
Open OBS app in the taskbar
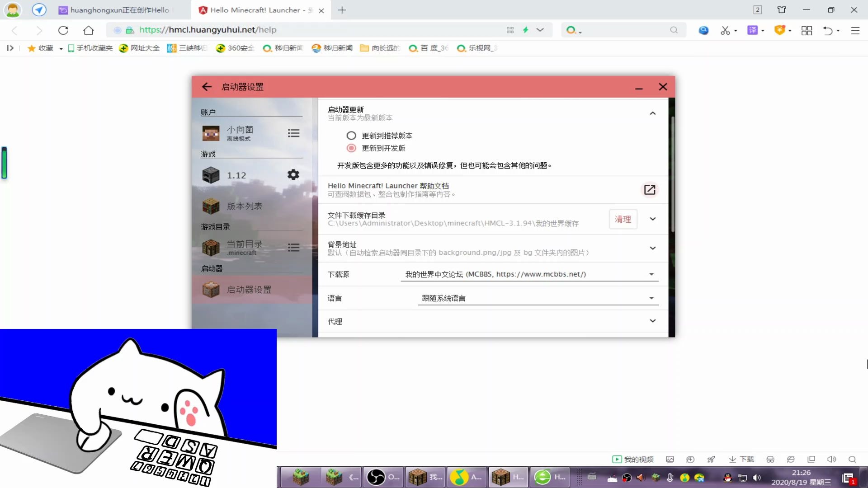tap(383, 477)
